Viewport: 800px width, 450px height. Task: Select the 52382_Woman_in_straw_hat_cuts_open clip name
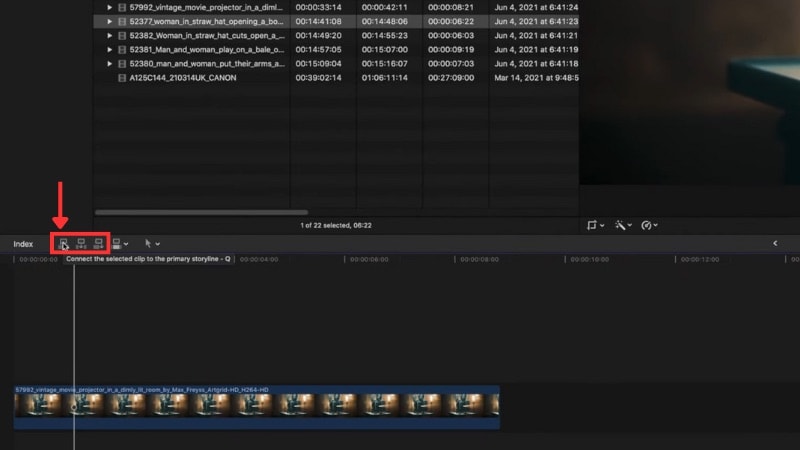coord(207,36)
